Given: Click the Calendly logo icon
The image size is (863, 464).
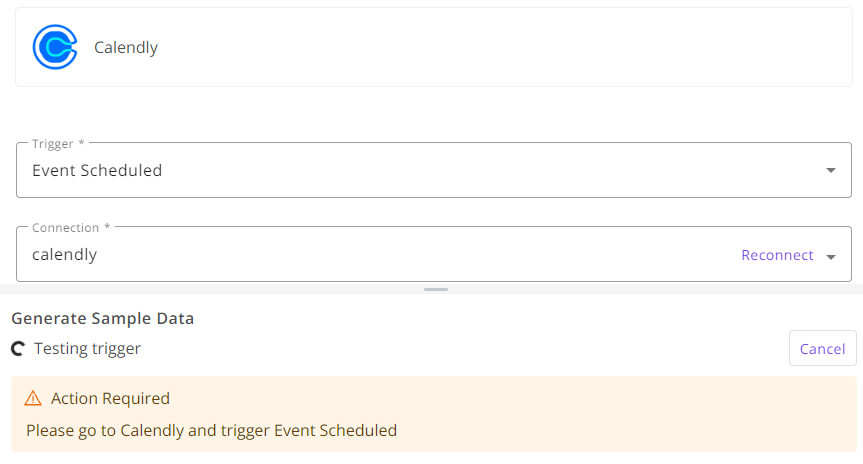Looking at the screenshot, I should pyautogui.click(x=55, y=47).
